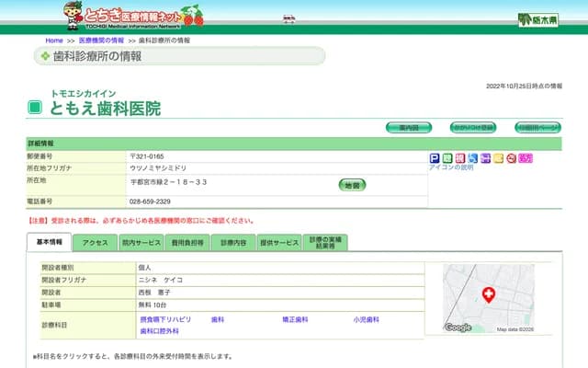Click the pink prescription icon
588x368 pixels.
526,158
